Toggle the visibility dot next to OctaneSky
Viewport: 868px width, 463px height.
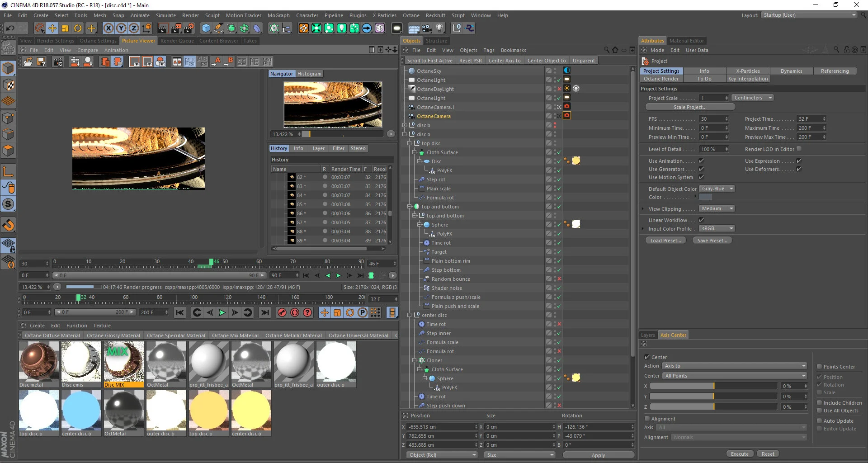tap(555, 69)
